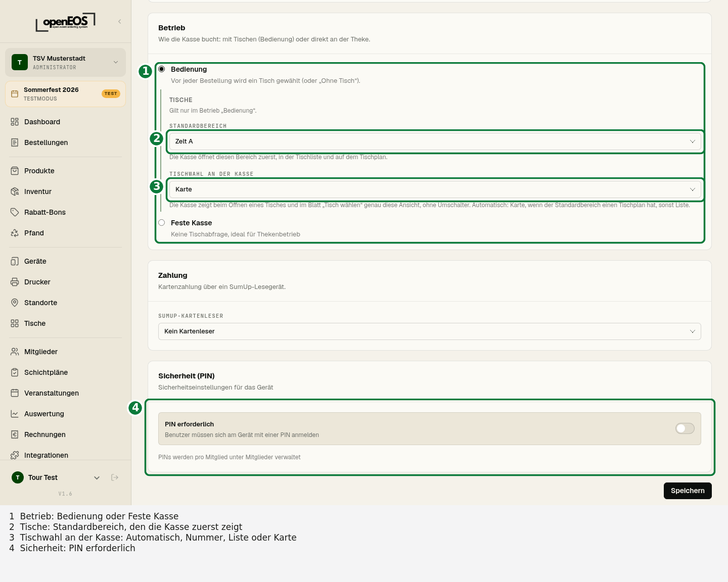Click the Speichern button

point(688,491)
